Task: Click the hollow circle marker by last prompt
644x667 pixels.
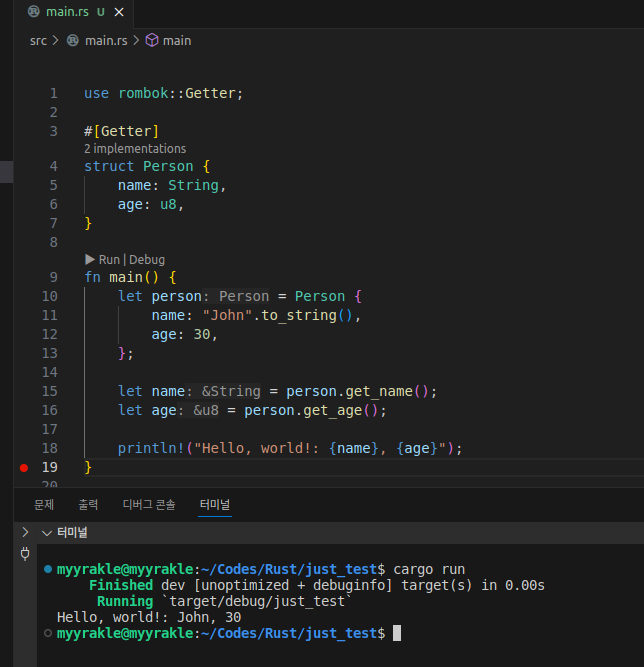Action: tap(49, 633)
